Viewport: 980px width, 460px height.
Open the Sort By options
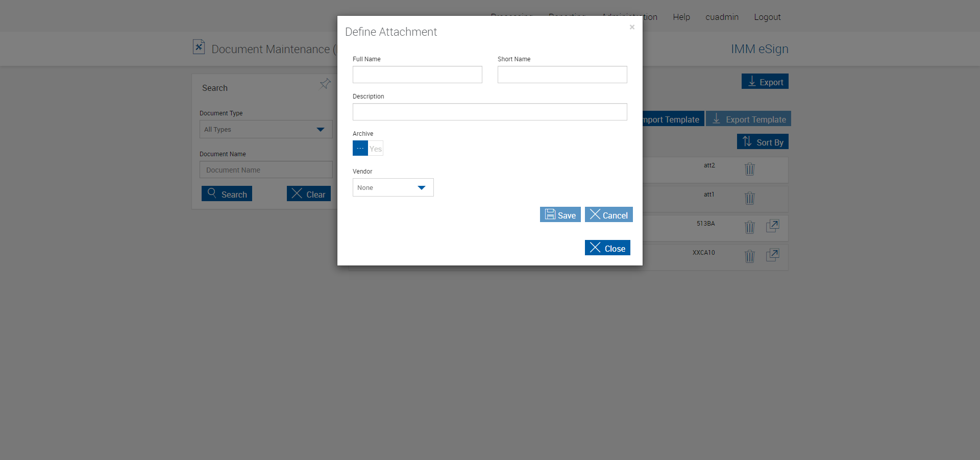coord(763,141)
